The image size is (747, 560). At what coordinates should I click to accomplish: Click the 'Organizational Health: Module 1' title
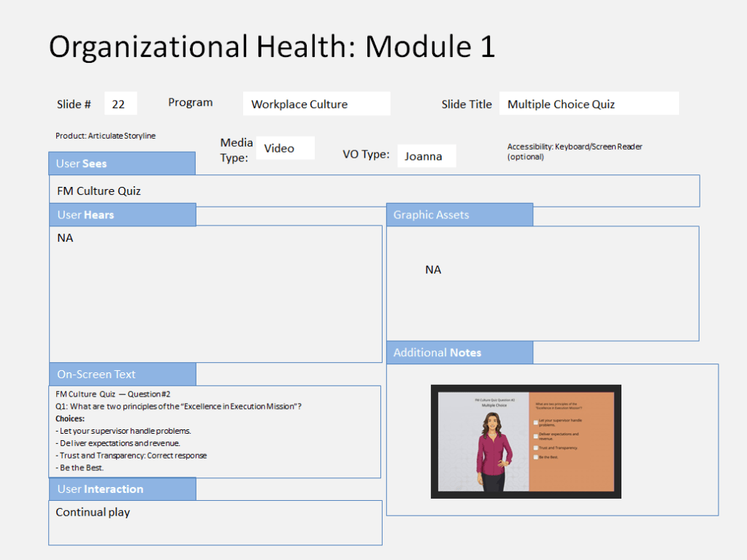[272, 47]
